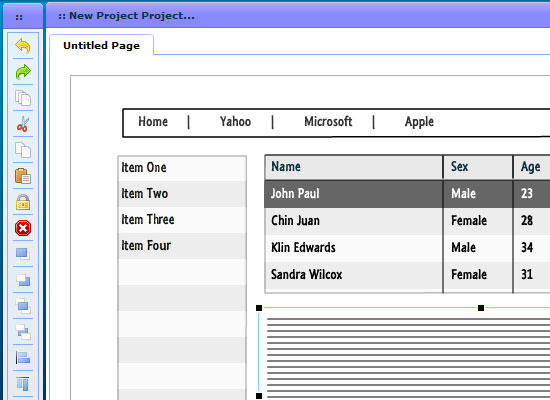Click the Send to Back icon
Viewport: 550px width, 400px height.
click(x=23, y=280)
